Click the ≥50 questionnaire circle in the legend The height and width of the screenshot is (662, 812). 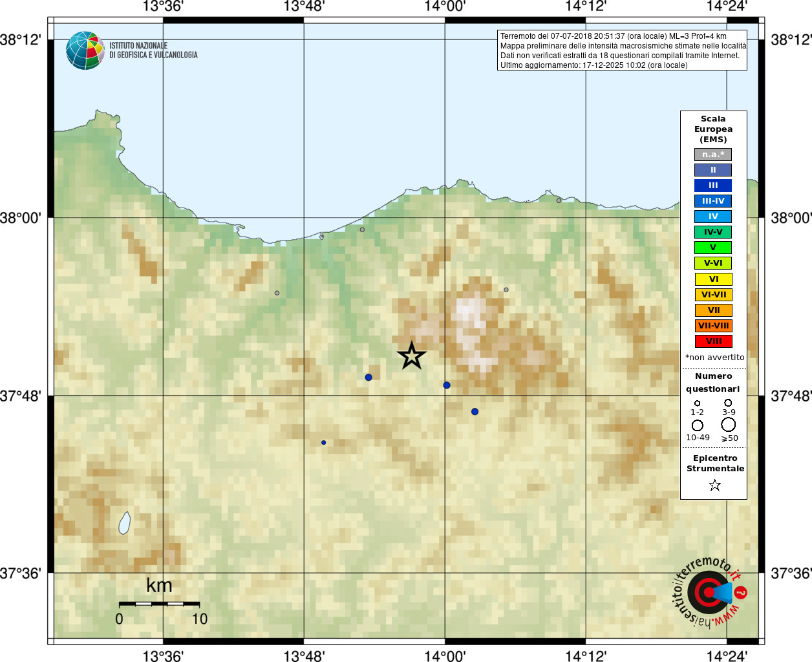[x=729, y=425]
